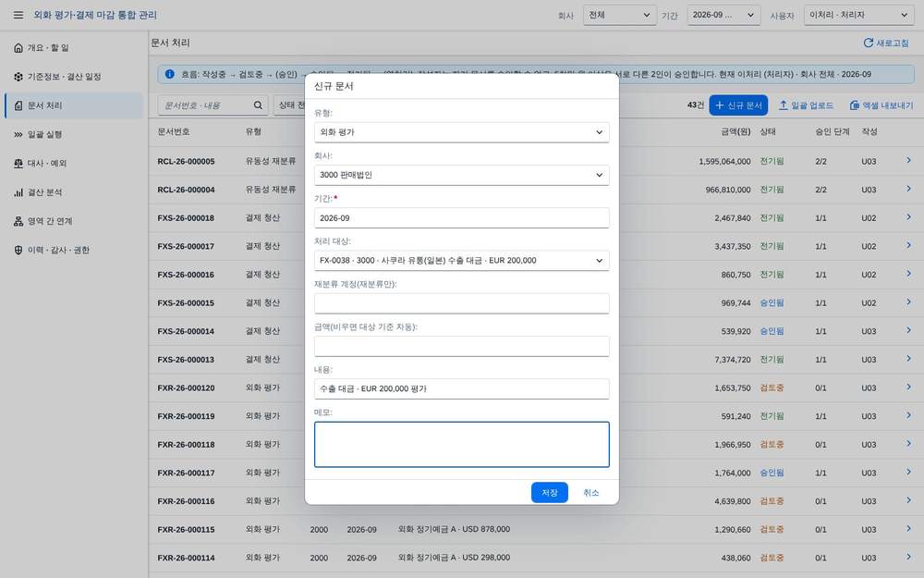
Task: Click document number FXR-26-000115
Action: [187, 530]
